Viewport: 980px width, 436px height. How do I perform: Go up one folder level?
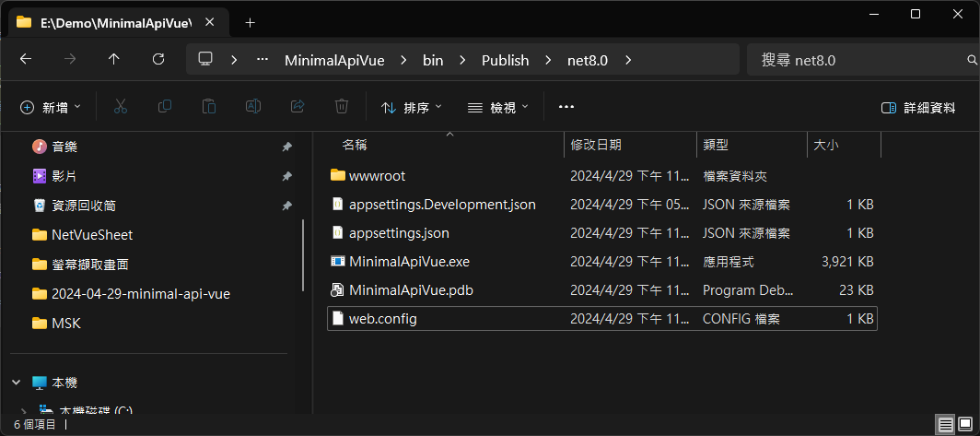coord(114,59)
